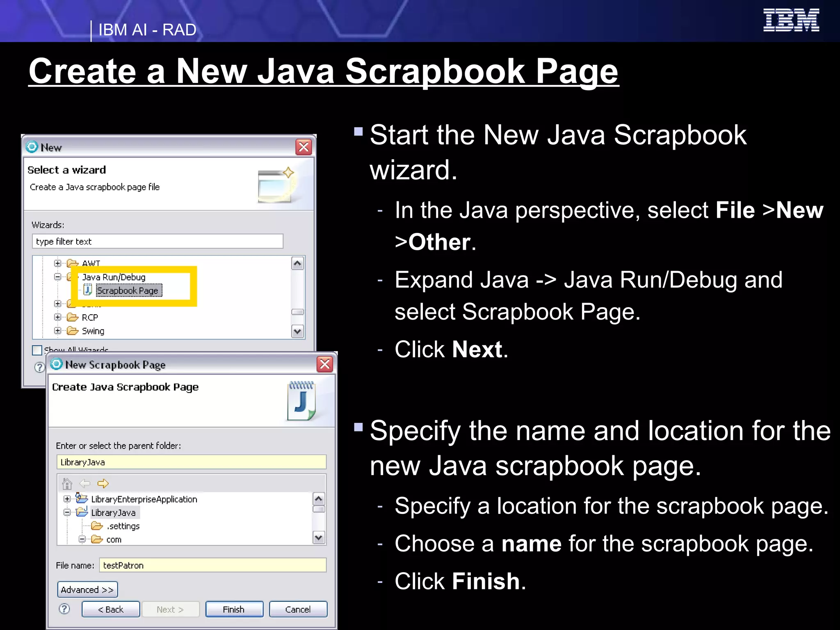Click the Scrapbook Page file icon in tree

(87, 290)
